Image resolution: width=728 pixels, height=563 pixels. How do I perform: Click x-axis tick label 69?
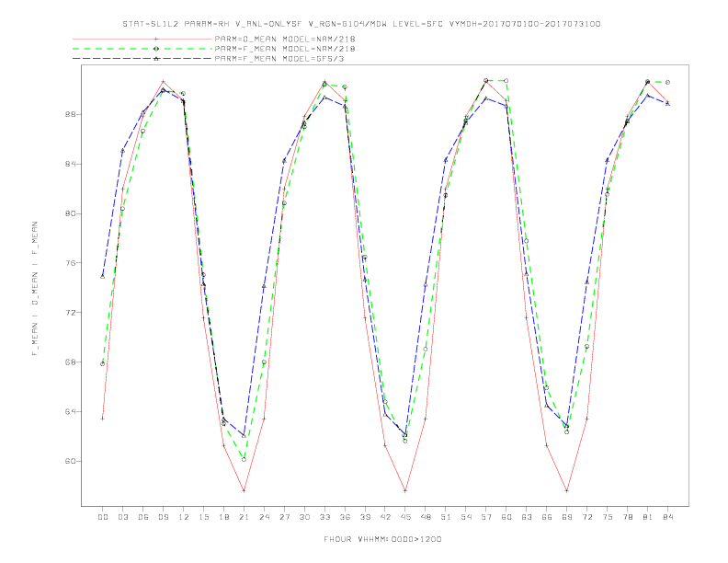(x=567, y=517)
